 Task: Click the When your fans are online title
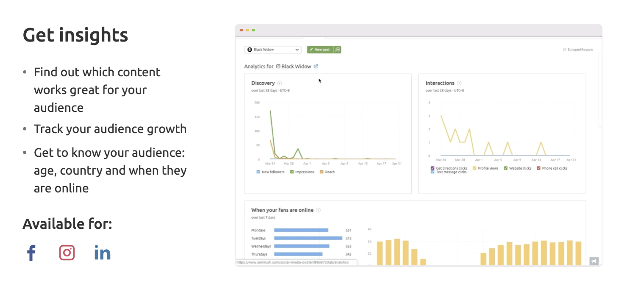(282, 210)
